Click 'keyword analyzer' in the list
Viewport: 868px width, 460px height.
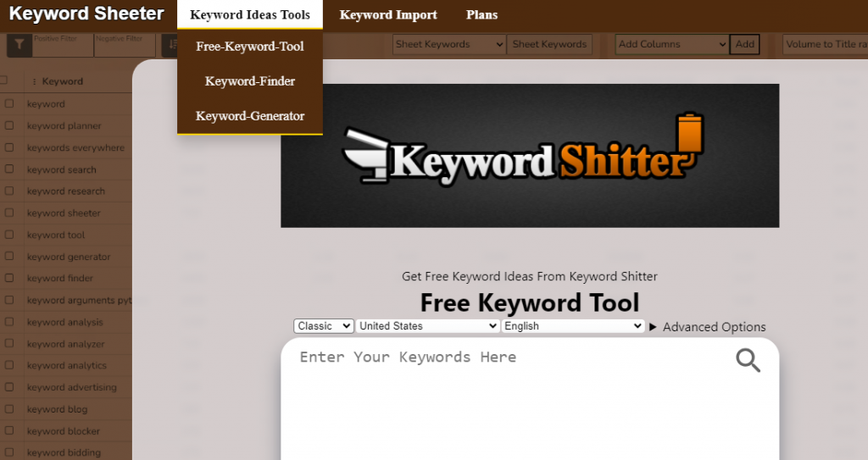[66, 344]
